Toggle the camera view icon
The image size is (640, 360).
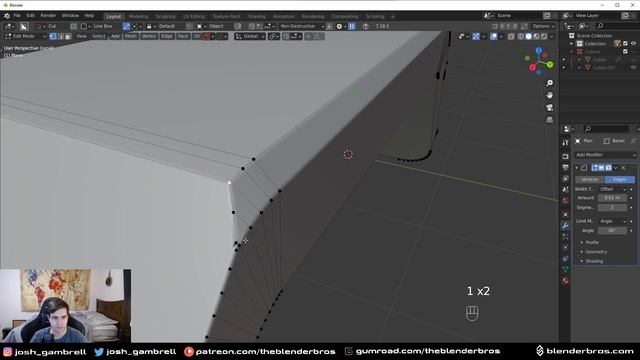[x=550, y=107]
